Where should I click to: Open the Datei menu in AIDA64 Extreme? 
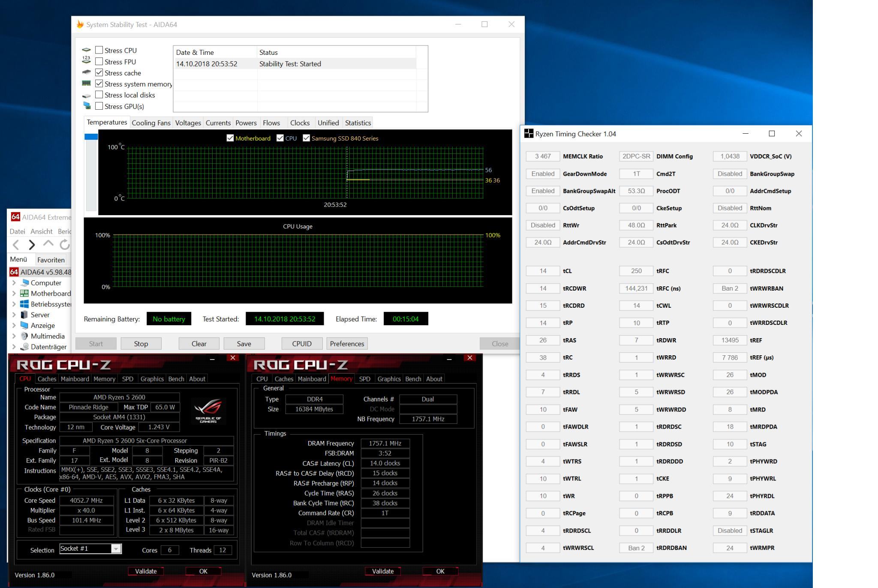18,231
